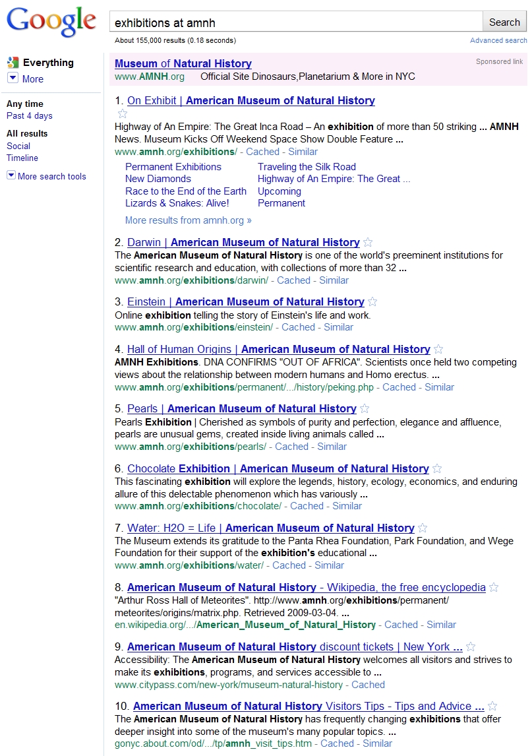
Task: Click the Everything icon in sidebar
Action: tap(13, 63)
